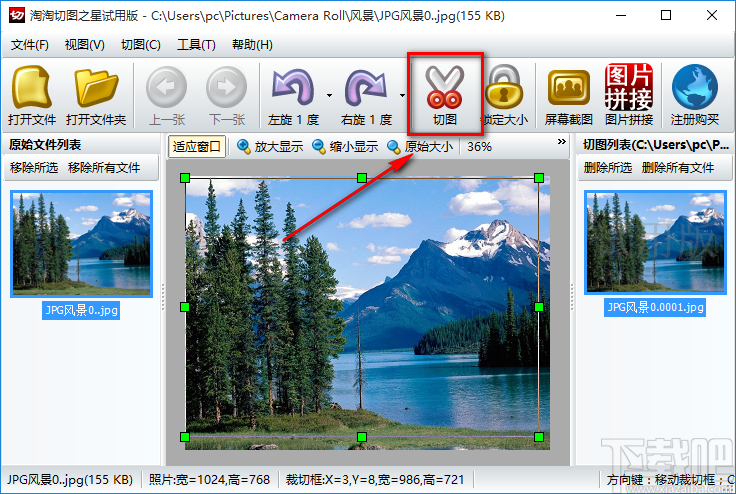Image resolution: width=736 pixels, height=494 pixels.
Task: Expand the 右旋 rotation dropdown arrow
Action: (403, 95)
